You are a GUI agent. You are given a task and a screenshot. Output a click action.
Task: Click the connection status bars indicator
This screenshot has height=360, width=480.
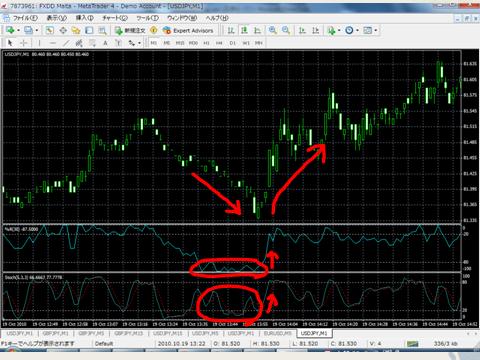coord(413,343)
